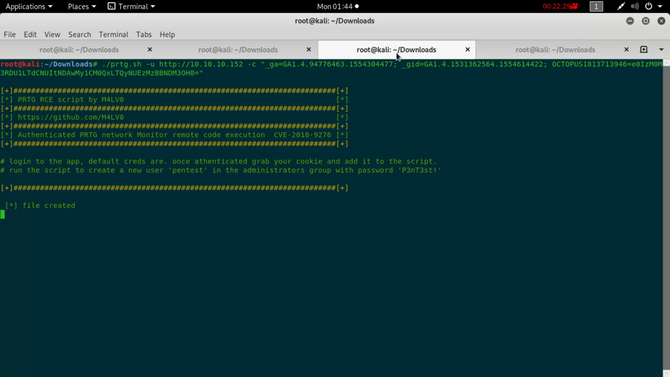
Task: Switch to the second terminal tab
Action: pos(238,50)
